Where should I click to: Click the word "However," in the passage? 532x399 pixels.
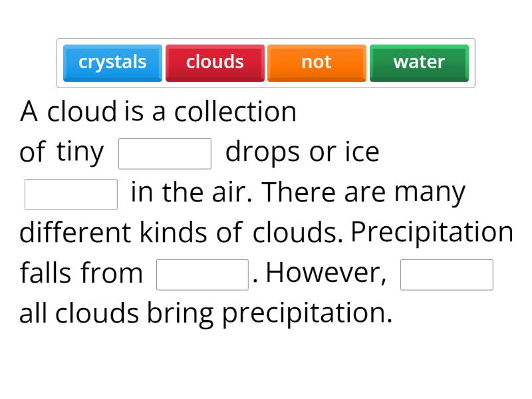point(326,273)
